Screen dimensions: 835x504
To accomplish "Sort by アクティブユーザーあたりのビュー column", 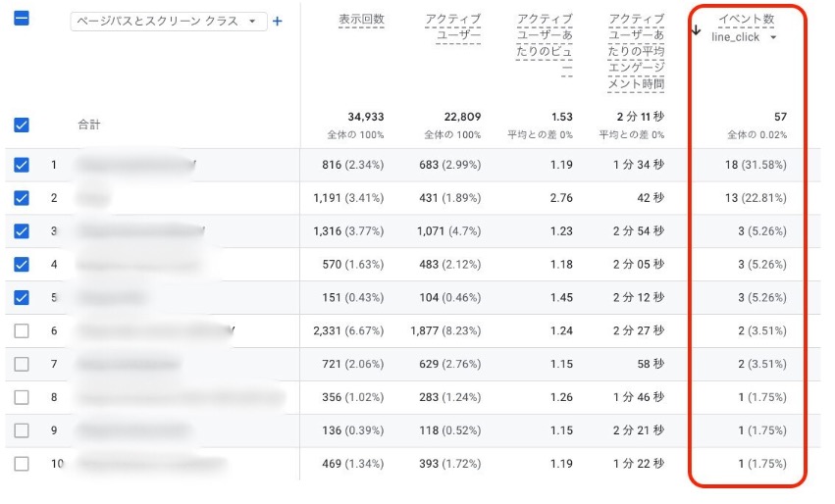I will coord(544,44).
